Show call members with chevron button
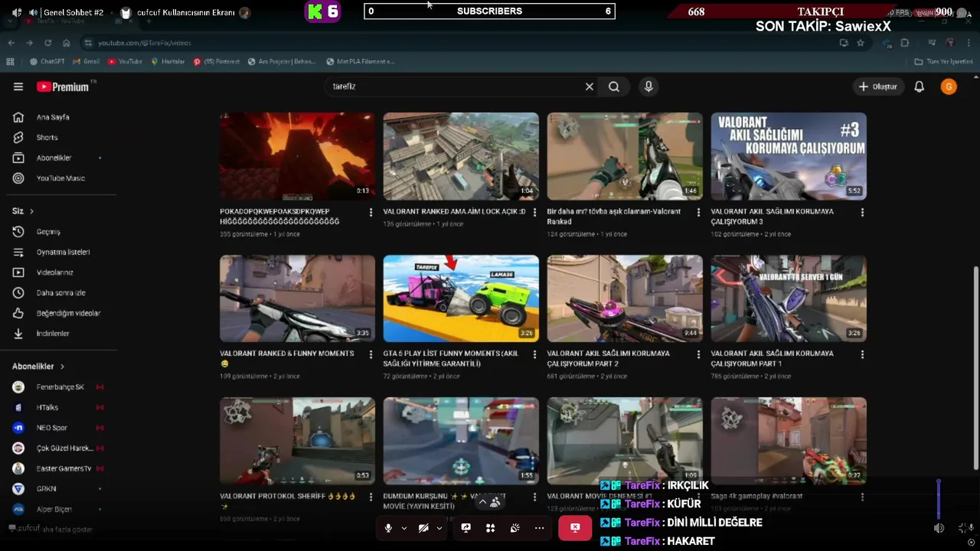Image resolution: width=980 pixels, height=551 pixels. coord(489,502)
